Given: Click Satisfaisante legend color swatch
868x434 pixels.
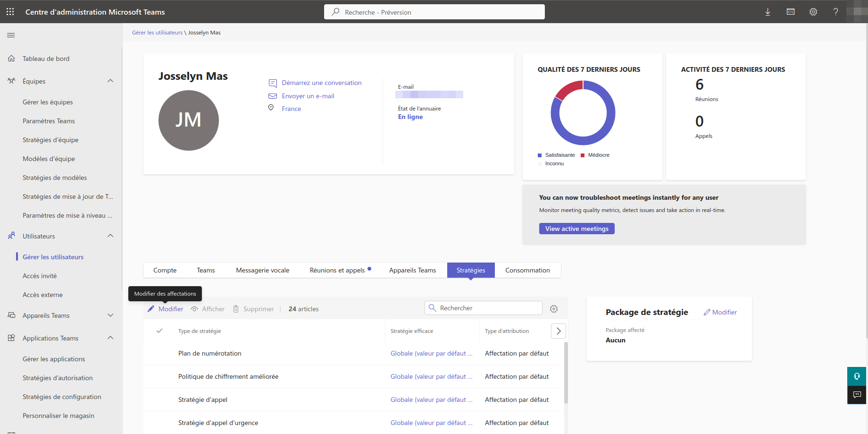Looking at the screenshot, I should 540,155.
